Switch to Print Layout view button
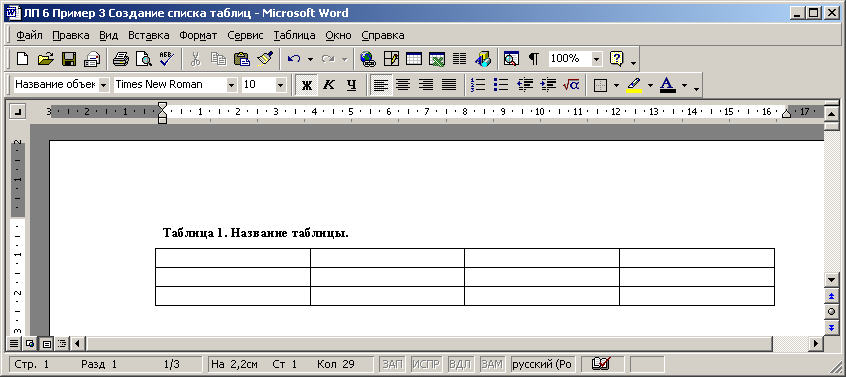The height and width of the screenshot is (377, 846). pos(46,343)
